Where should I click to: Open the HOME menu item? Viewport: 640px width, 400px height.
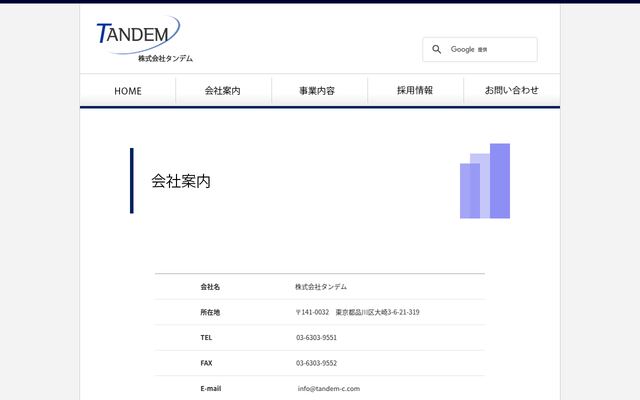128,91
